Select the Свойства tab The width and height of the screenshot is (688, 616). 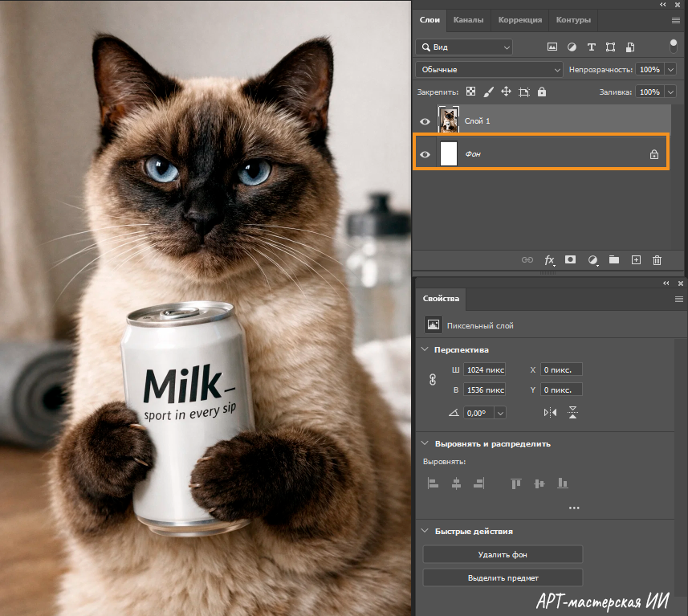point(441,299)
